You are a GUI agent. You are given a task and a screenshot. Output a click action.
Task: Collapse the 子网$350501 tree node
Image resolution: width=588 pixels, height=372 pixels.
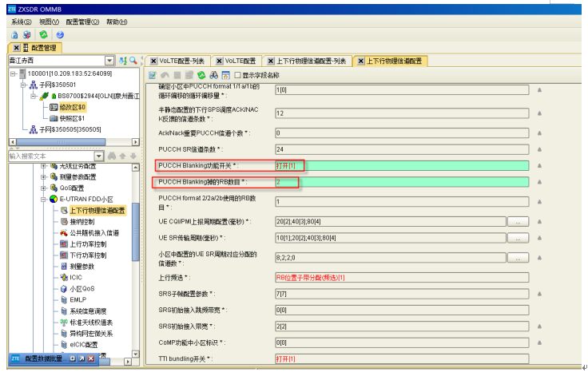[x=23, y=85]
